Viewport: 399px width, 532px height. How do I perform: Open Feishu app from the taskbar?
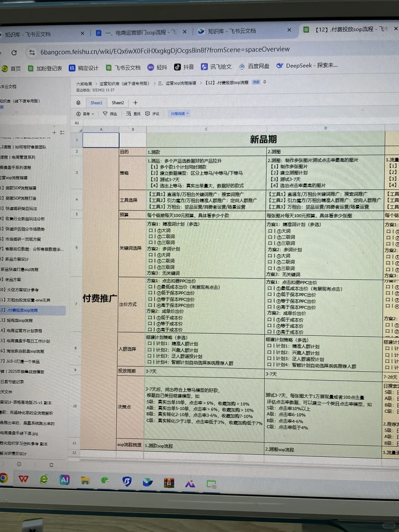148,482
